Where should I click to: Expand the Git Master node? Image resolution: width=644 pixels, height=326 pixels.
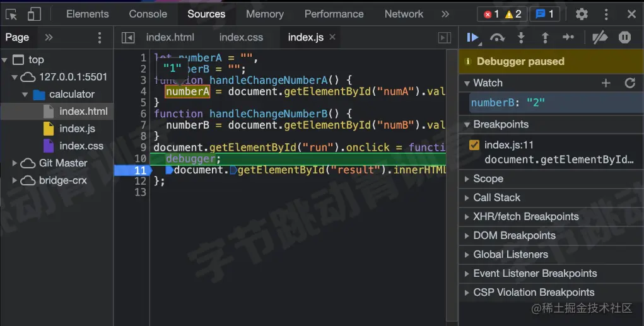(x=15, y=163)
